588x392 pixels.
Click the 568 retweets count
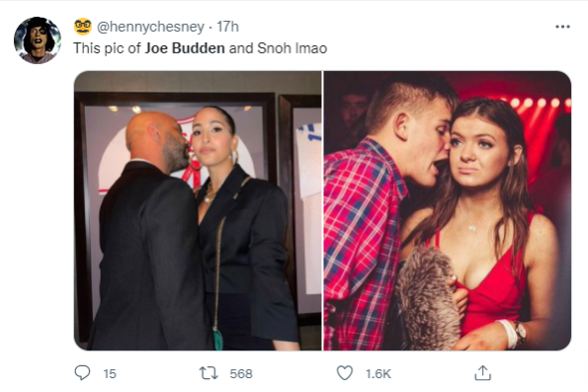[x=241, y=373]
